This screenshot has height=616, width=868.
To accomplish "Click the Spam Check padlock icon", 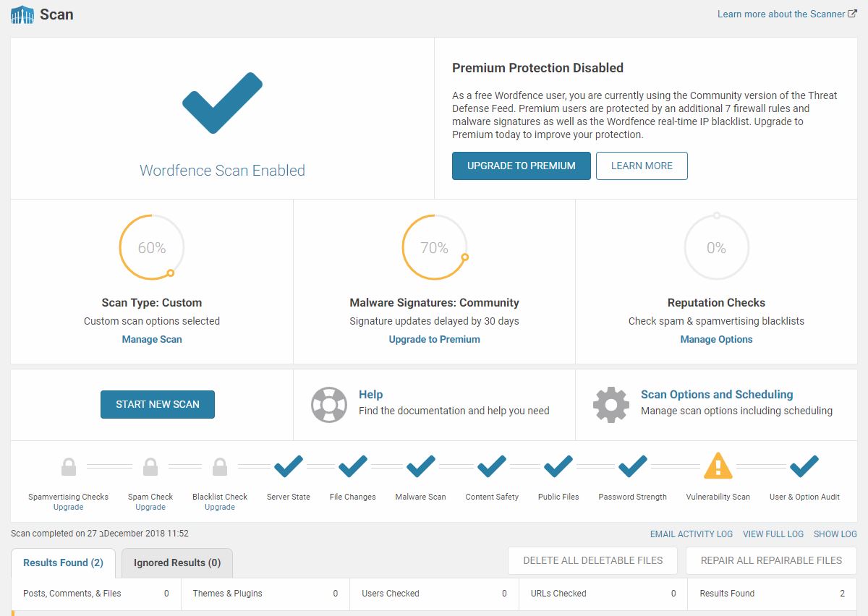I will (x=150, y=466).
